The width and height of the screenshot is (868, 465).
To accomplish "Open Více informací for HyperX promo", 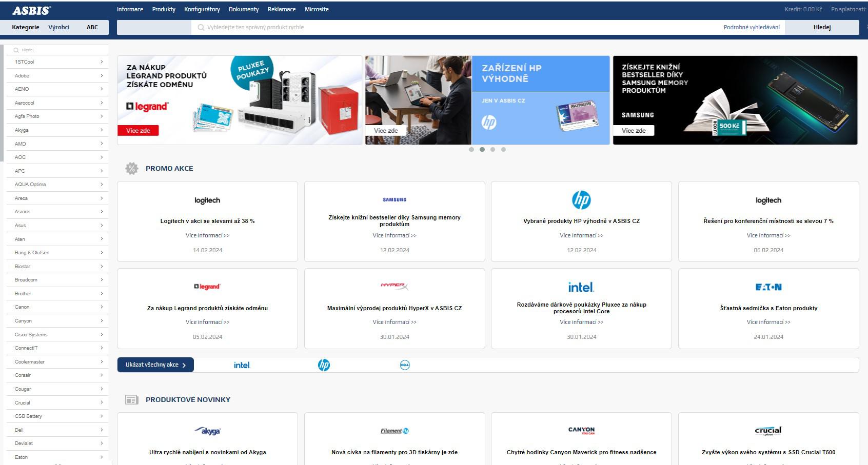I will 394,322.
